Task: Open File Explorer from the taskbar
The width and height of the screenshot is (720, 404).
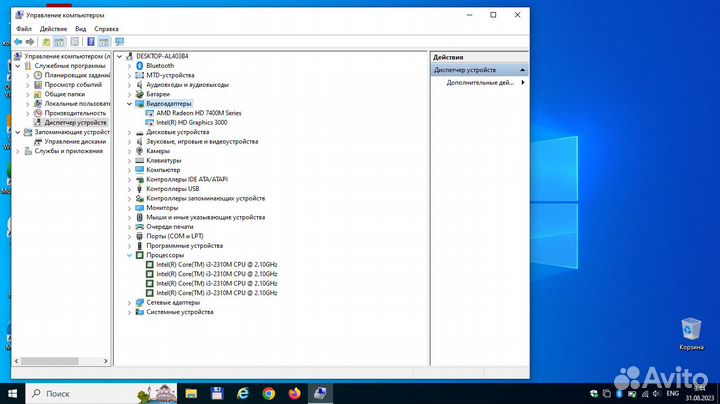Action: pos(191,393)
